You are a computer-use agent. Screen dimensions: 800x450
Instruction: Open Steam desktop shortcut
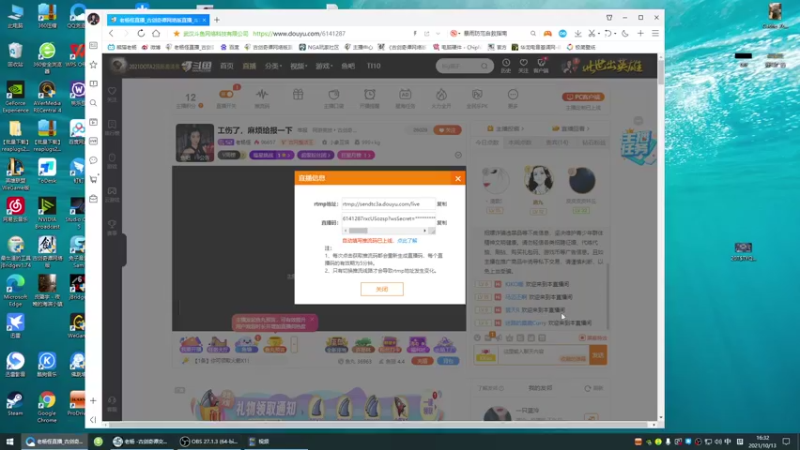click(15, 403)
